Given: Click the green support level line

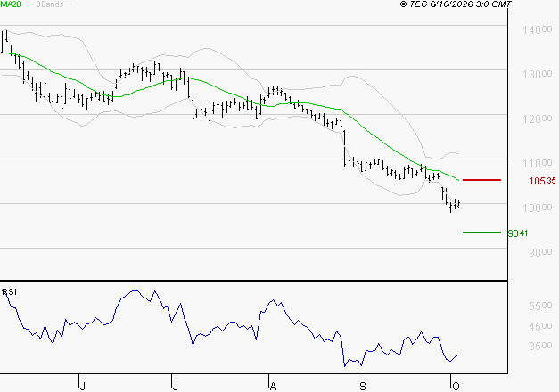Looking at the screenshot, I should (x=481, y=233).
